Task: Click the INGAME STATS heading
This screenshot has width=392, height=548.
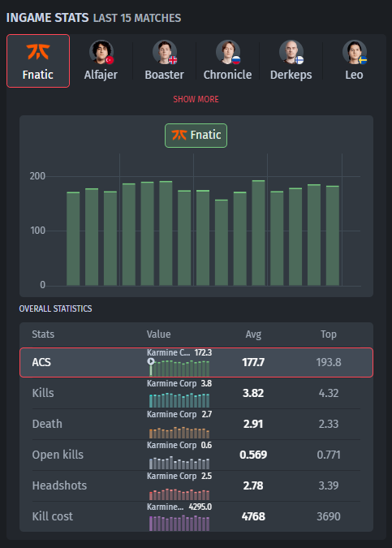Action: (x=48, y=18)
